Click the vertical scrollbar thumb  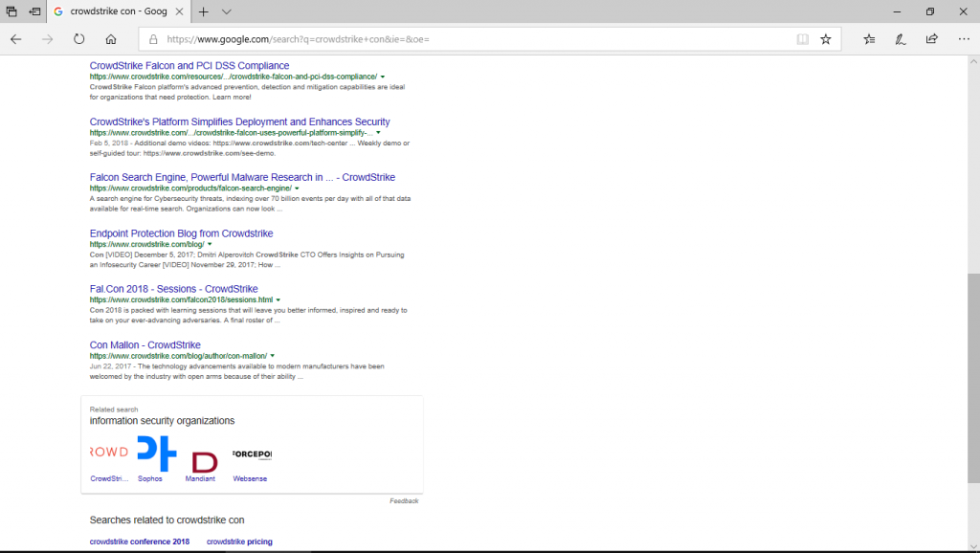(x=973, y=378)
